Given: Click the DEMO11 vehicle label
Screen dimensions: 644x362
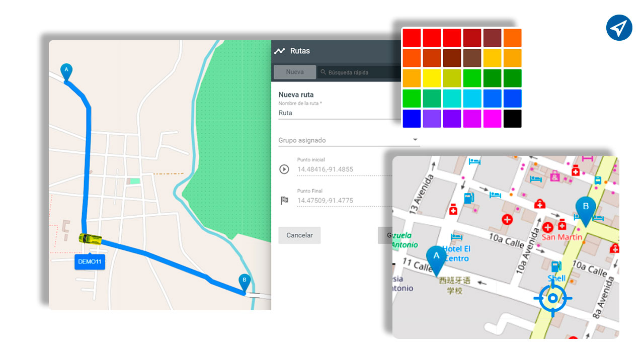Looking at the screenshot, I should coord(90,261).
